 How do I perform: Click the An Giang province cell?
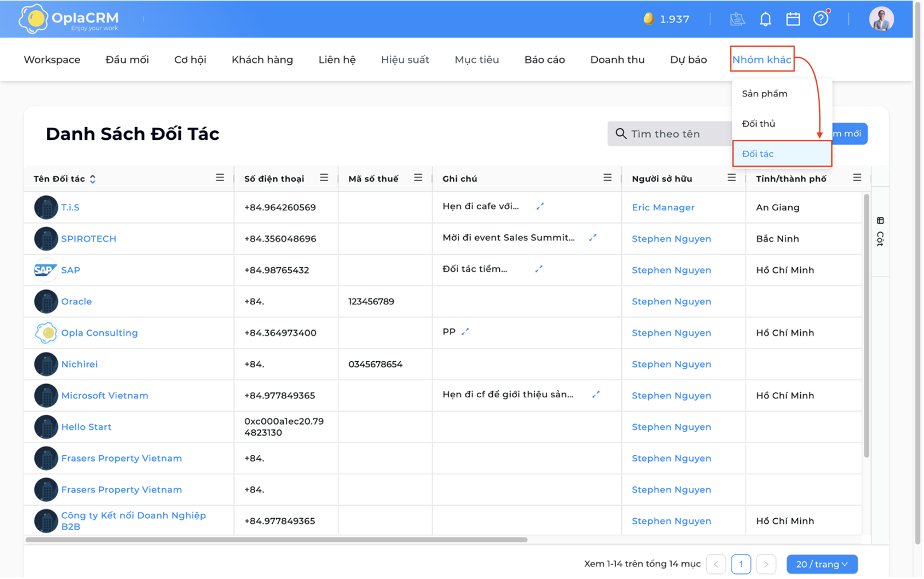[777, 208]
